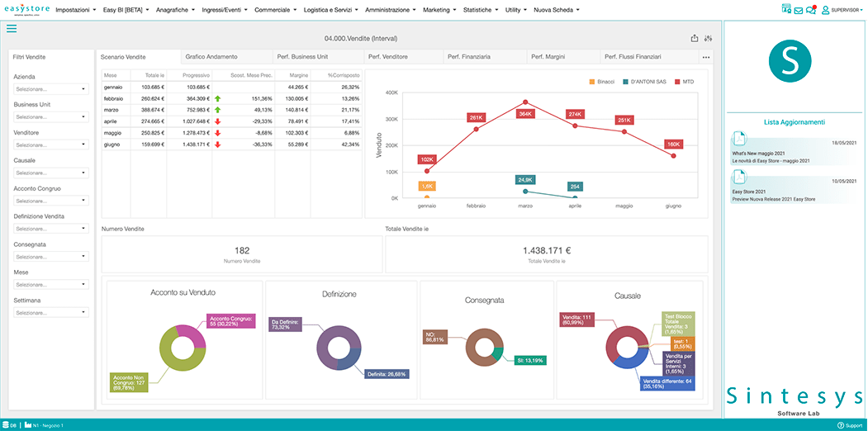
Task: Open chat messages with red notification
Action: [811, 10]
